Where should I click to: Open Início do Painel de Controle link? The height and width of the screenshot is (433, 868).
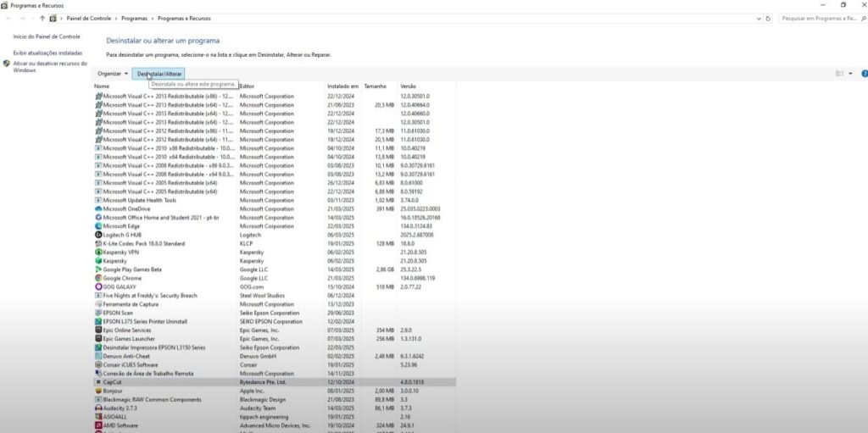47,36
